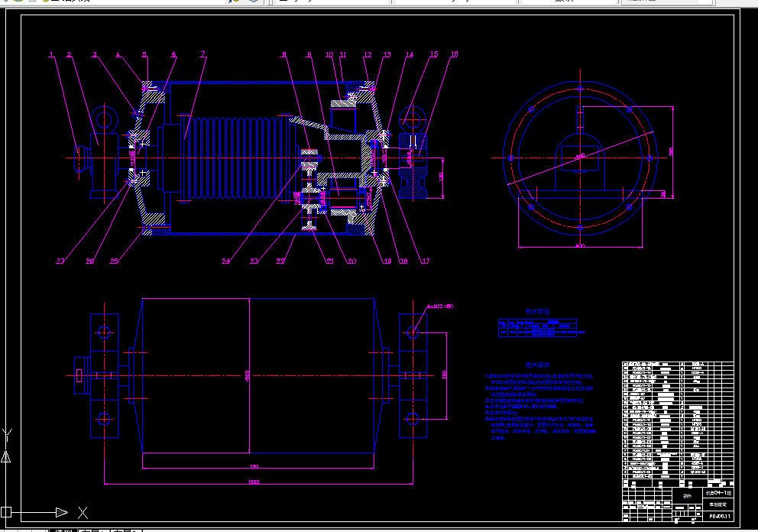Select part balloon number 16
The width and height of the screenshot is (758, 532).
pos(454,54)
